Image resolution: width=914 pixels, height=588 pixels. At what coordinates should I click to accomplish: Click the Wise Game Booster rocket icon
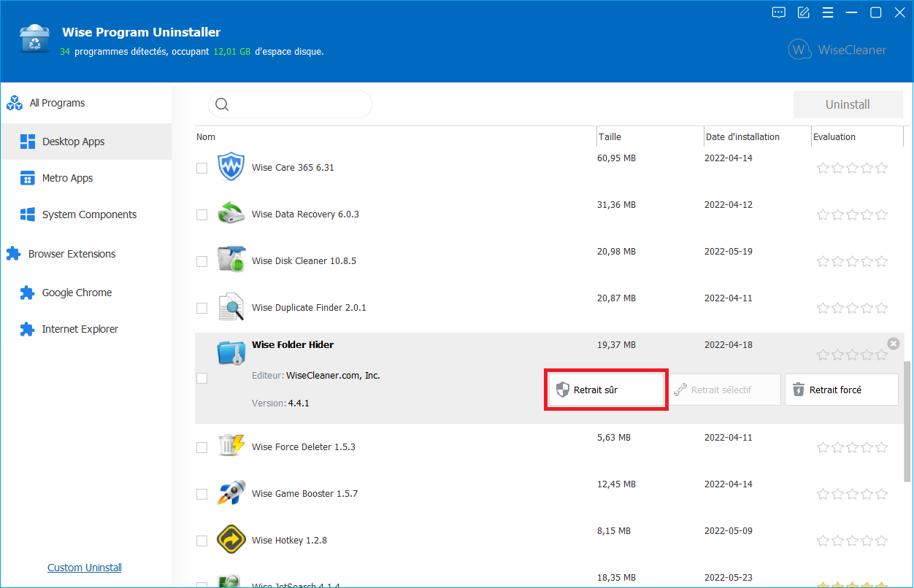pos(231,493)
